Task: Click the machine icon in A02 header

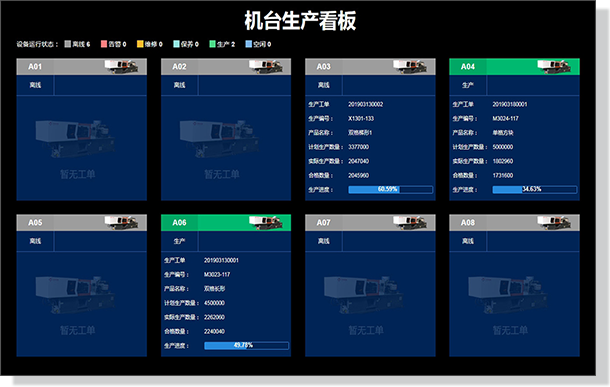Action: [266, 67]
